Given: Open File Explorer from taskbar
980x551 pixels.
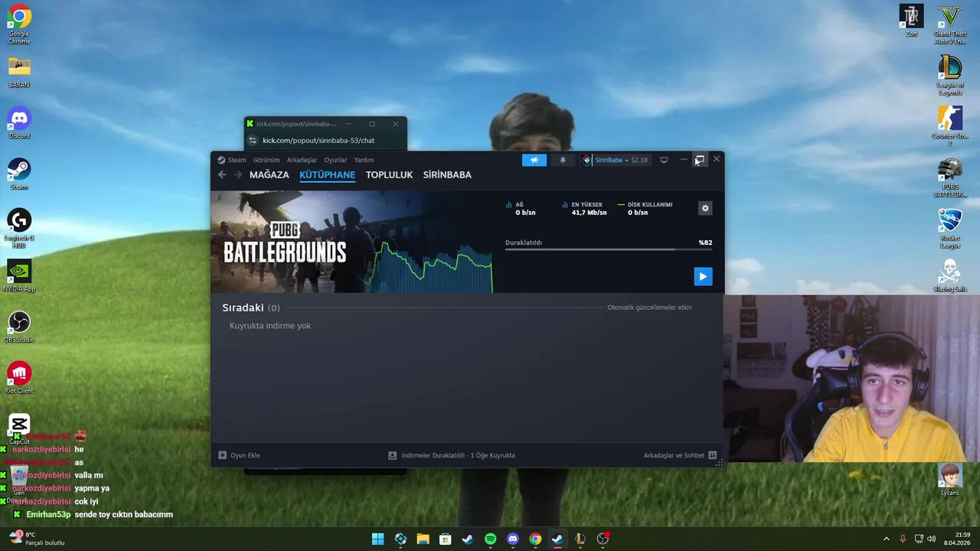Looking at the screenshot, I should (423, 539).
